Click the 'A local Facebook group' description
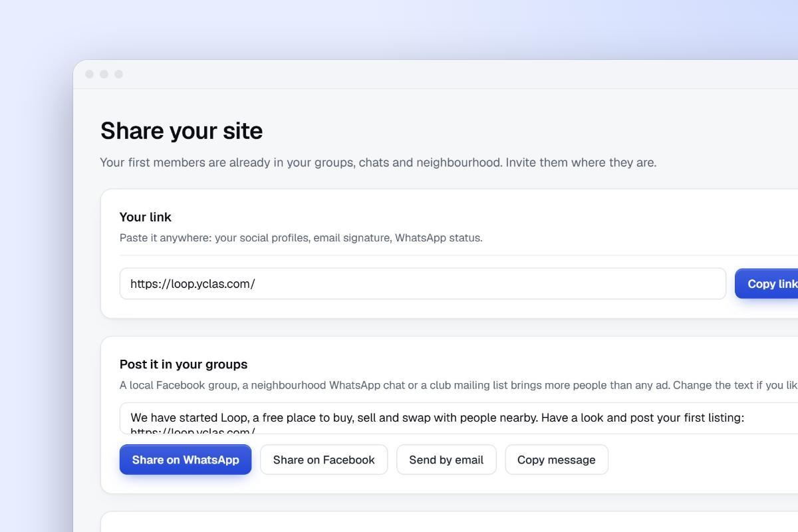The height and width of the screenshot is (532, 798). click(459, 385)
